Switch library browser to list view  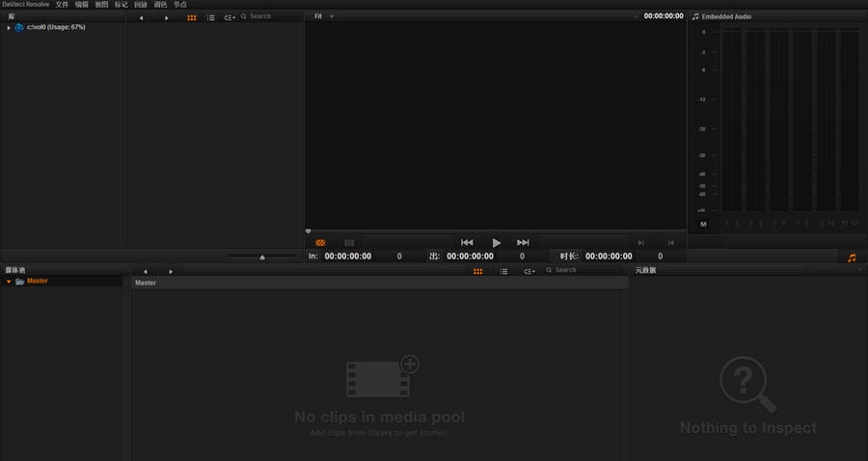click(211, 17)
